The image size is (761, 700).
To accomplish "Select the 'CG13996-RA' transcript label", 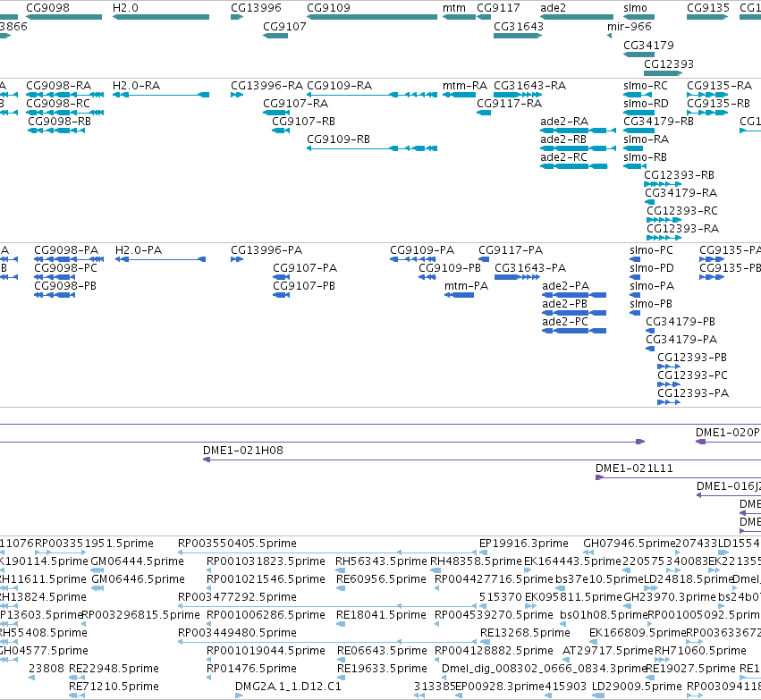I will (x=267, y=86).
